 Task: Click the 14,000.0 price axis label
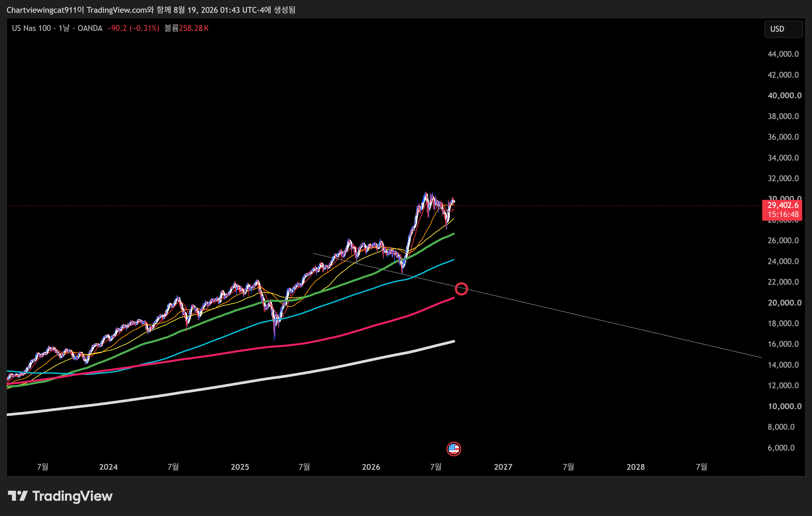(783, 365)
